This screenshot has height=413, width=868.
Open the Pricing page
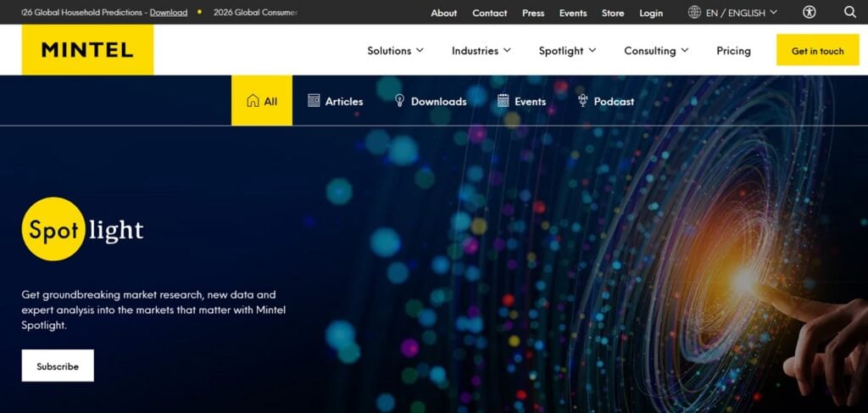pos(733,50)
